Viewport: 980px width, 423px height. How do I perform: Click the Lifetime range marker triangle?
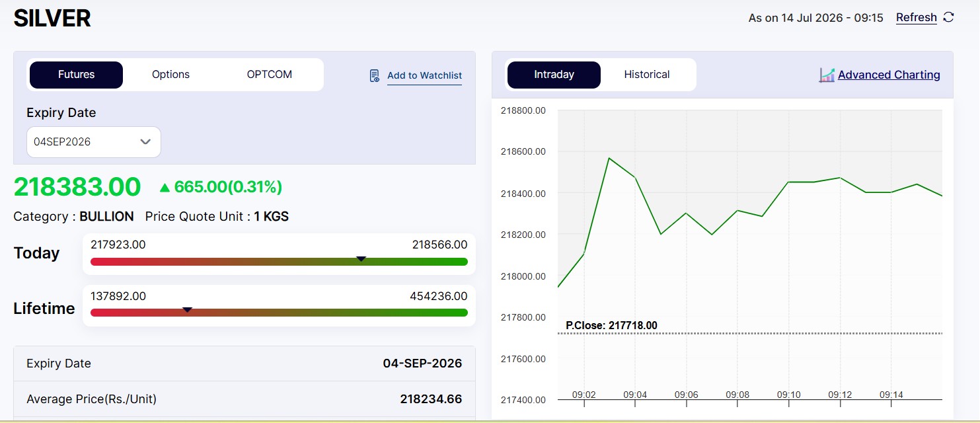[187, 309]
